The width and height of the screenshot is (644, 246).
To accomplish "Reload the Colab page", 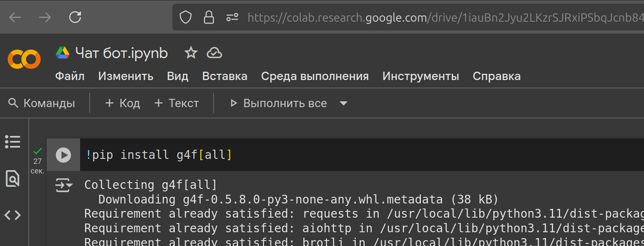I will tap(75, 18).
